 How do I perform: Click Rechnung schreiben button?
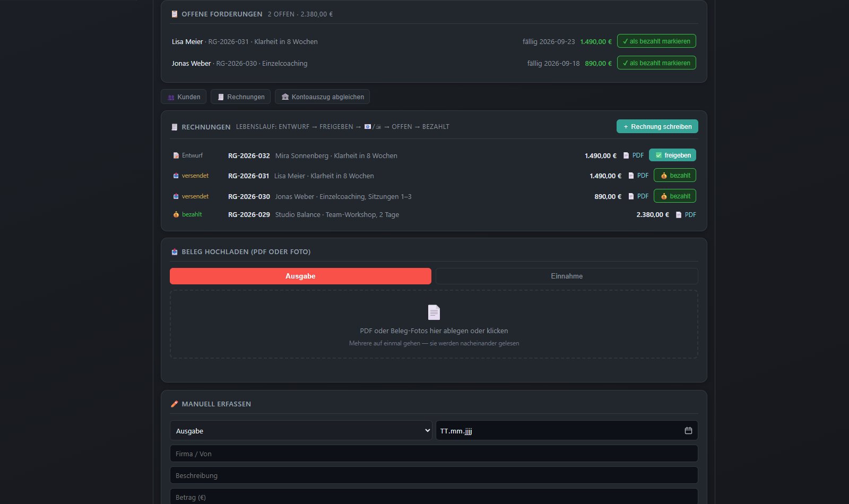click(x=657, y=127)
